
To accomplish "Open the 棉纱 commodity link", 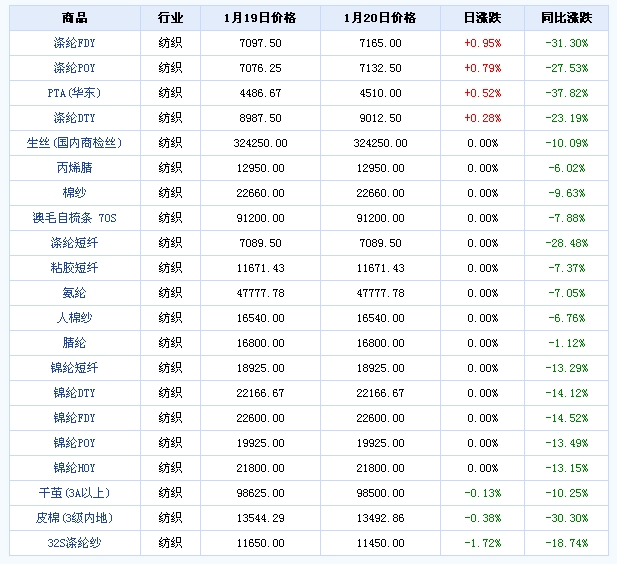I will [x=74, y=193].
